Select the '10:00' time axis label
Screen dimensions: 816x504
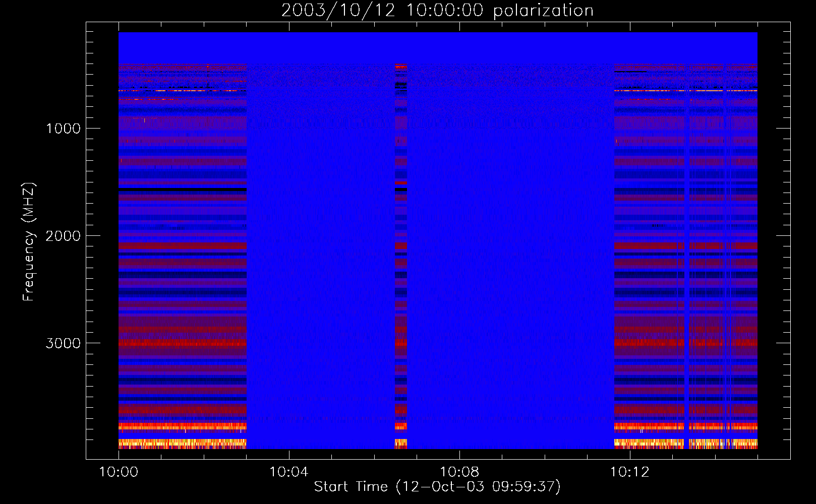pos(119,472)
